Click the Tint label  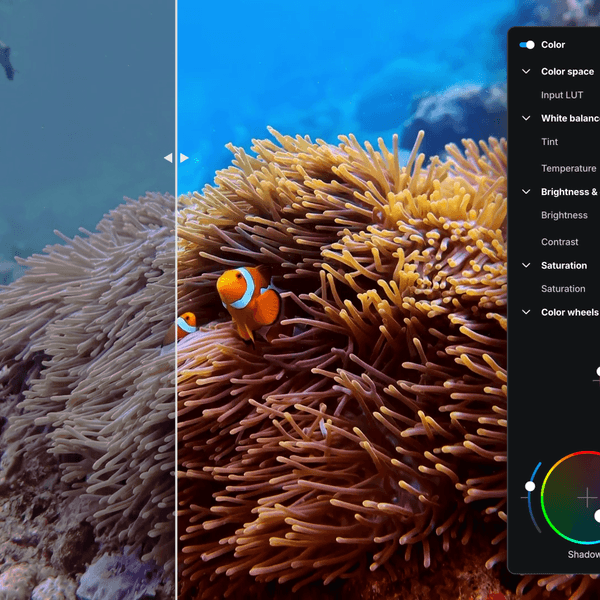[549, 142]
